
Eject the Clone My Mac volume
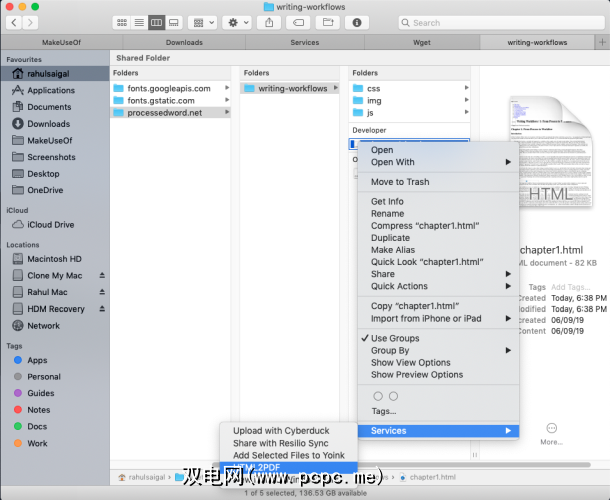[x=101, y=275]
